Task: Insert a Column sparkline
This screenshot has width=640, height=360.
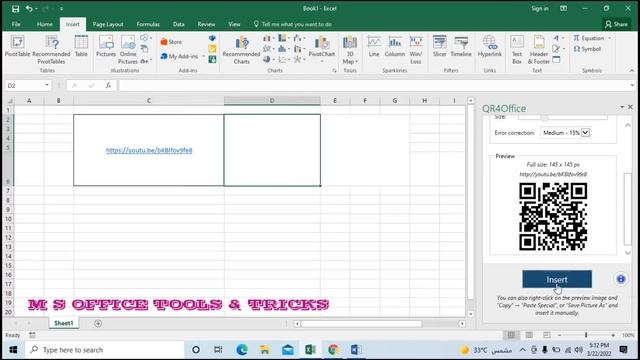Action: pos(394,46)
